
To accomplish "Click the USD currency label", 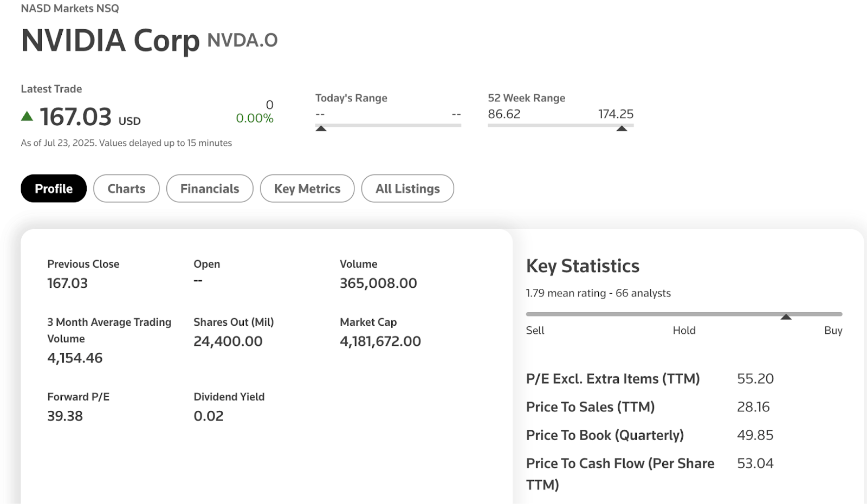I will click(x=130, y=121).
